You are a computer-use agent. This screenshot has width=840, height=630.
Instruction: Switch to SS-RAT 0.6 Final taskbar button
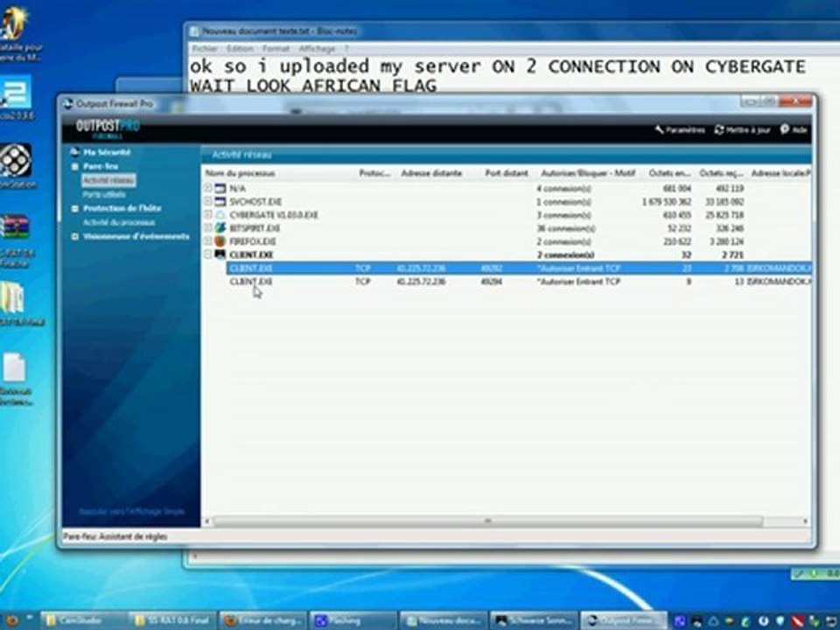point(172,620)
